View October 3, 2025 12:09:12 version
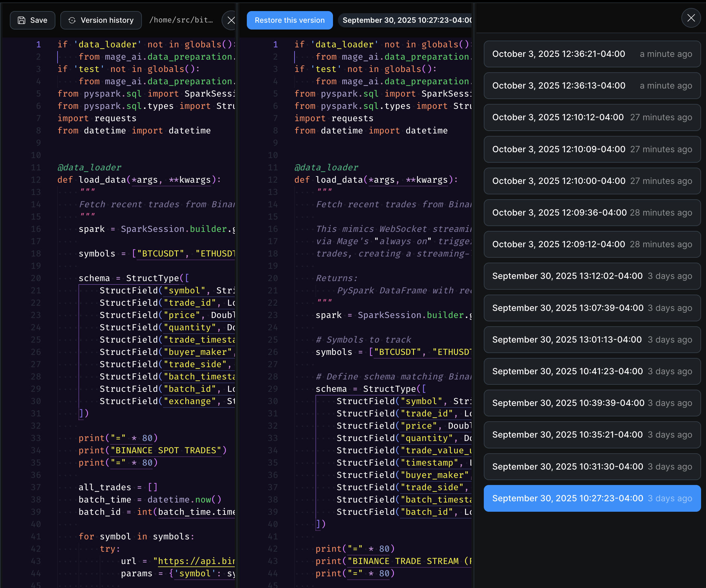Viewport: 706px width, 588px height. 592,244
